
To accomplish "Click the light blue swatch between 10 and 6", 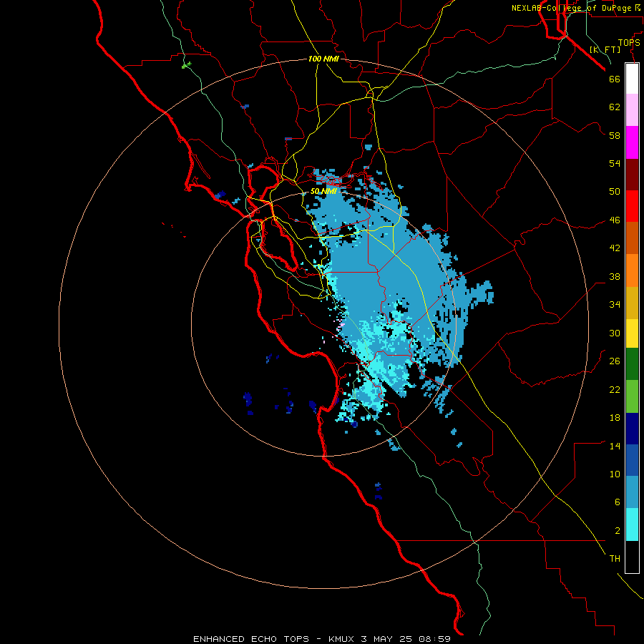I will point(632,492).
